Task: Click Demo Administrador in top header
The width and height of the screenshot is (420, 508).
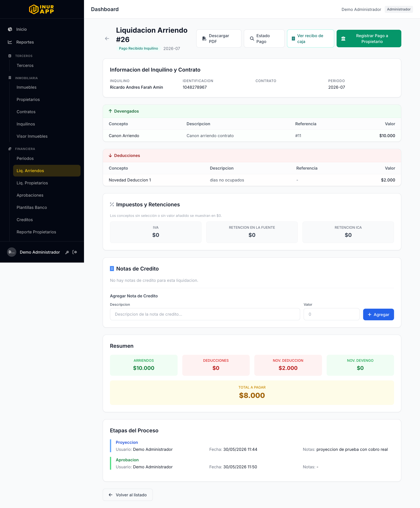Action: point(361,10)
